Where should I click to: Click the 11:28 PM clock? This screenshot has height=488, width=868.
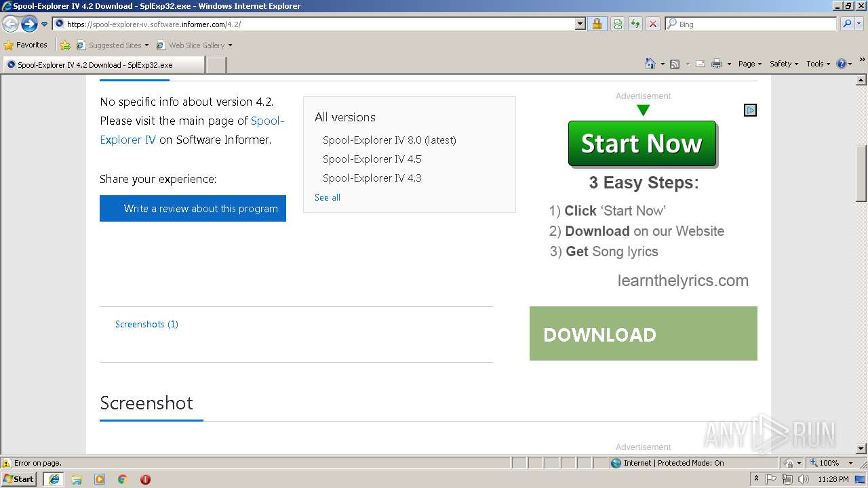point(833,479)
